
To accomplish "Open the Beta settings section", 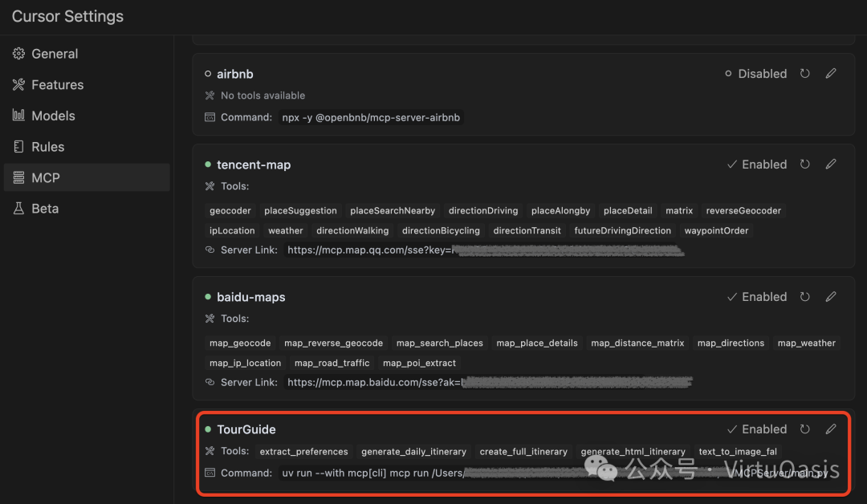I will click(87, 209).
